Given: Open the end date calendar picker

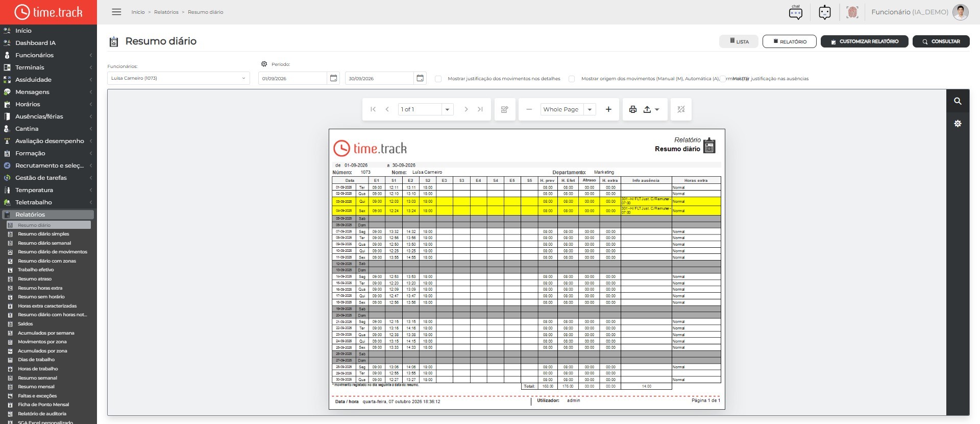Looking at the screenshot, I should (420, 78).
